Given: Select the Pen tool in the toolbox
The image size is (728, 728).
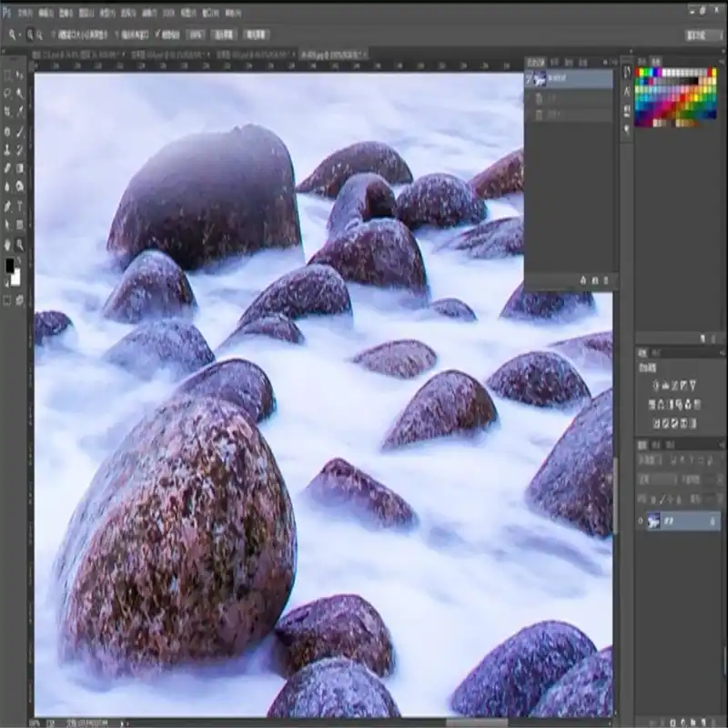Looking at the screenshot, I should [7, 207].
